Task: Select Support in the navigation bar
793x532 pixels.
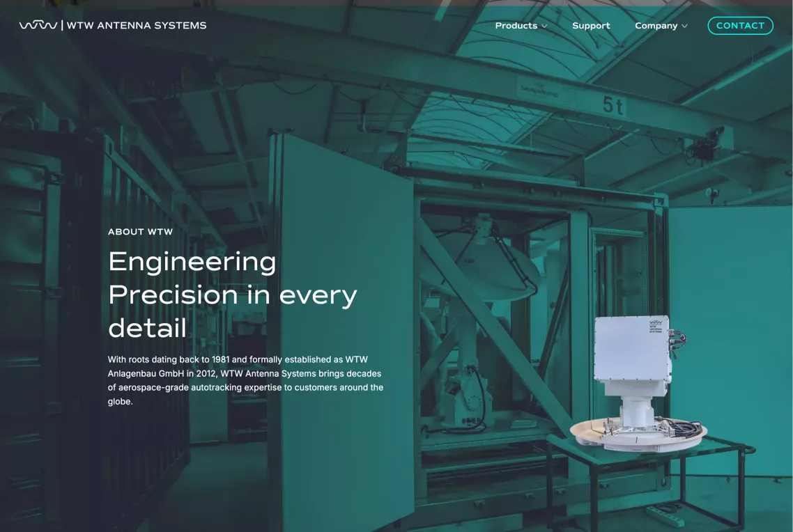Action: click(591, 25)
